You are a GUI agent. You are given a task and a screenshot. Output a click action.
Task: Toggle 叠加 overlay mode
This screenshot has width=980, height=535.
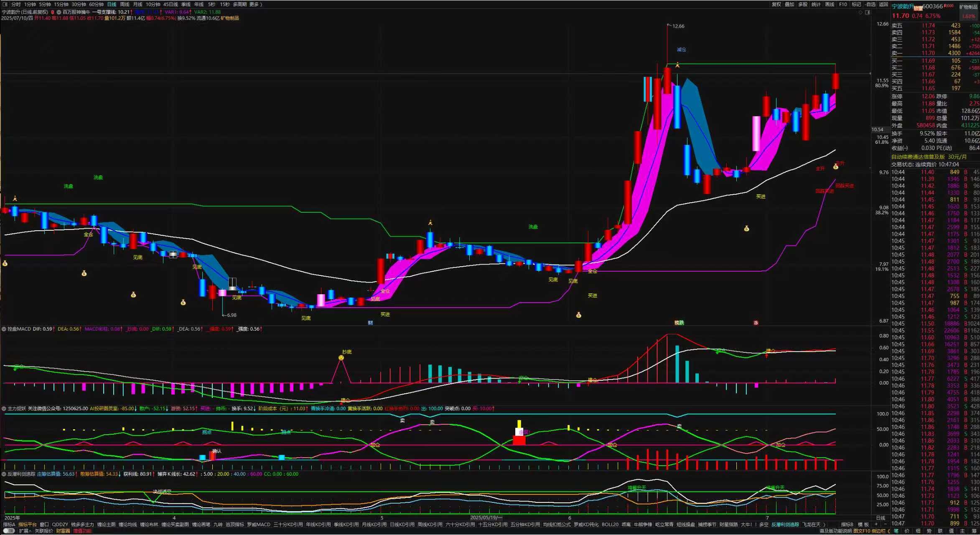[789, 4]
